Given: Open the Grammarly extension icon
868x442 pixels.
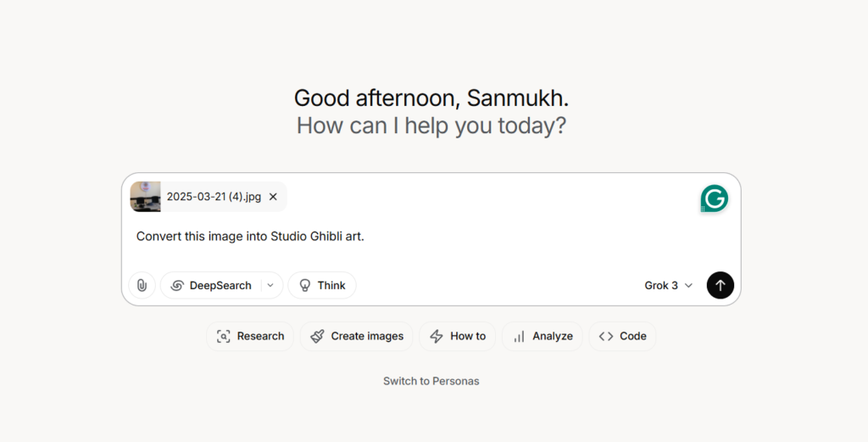Looking at the screenshot, I should pos(714,199).
